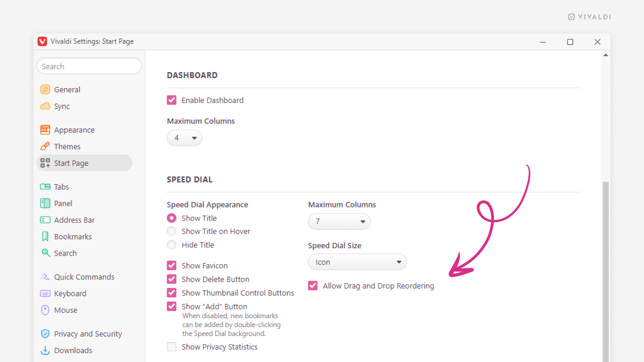Switch to Privacy and Security settings
The width and height of the screenshot is (644, 362).
coord(45,334)
